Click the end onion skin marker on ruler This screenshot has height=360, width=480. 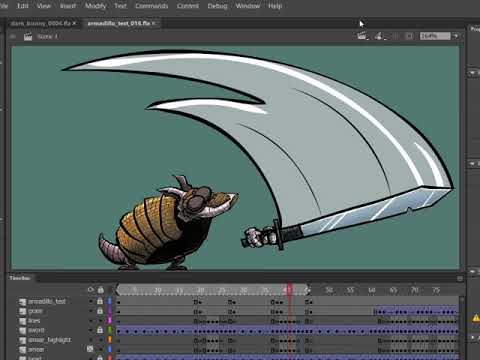point(308,290)
